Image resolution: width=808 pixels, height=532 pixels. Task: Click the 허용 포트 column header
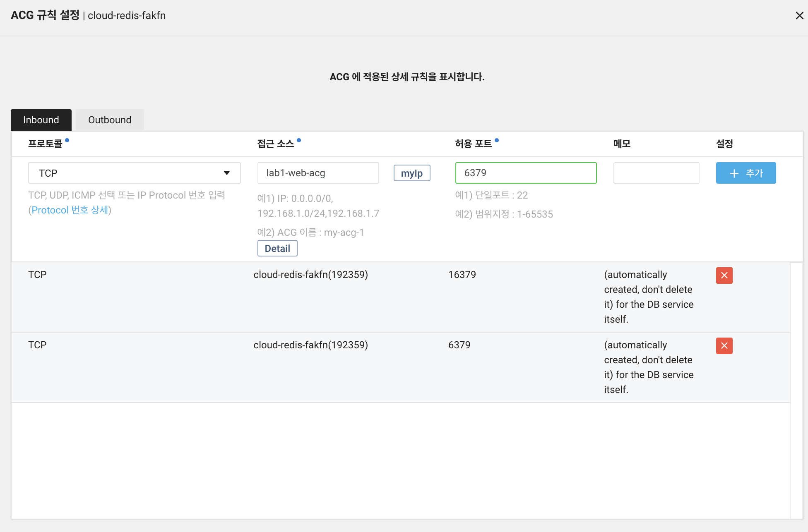pos(473,144)
